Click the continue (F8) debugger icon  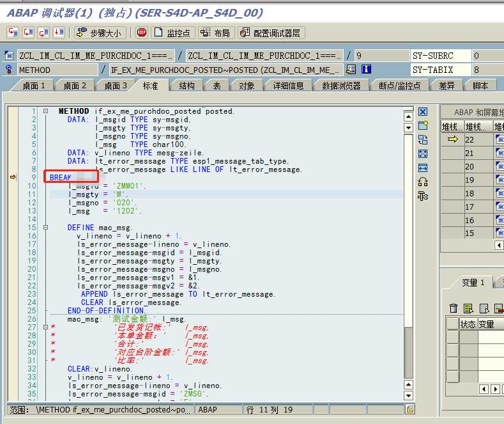click(59, 33)
